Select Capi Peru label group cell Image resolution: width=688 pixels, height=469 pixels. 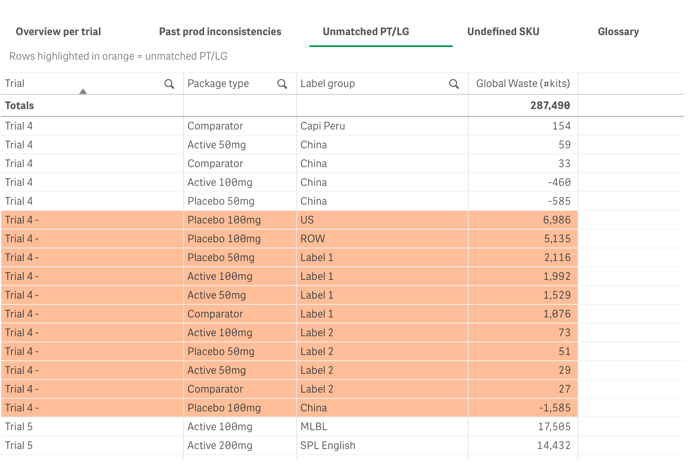pyautogui.click(x=325, y=126)
